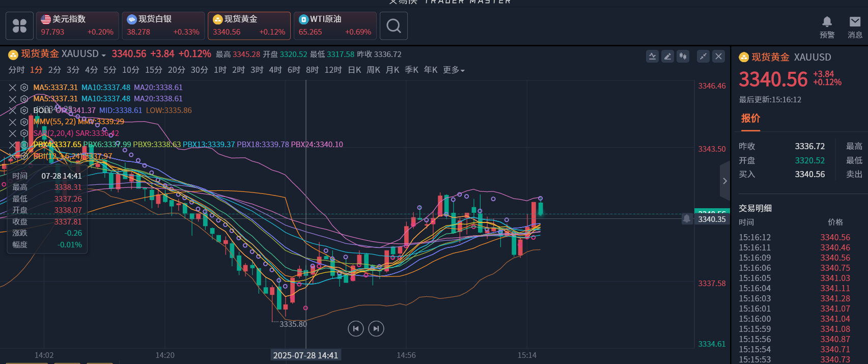Click the price-line alert bell on chart

point(687,219)
